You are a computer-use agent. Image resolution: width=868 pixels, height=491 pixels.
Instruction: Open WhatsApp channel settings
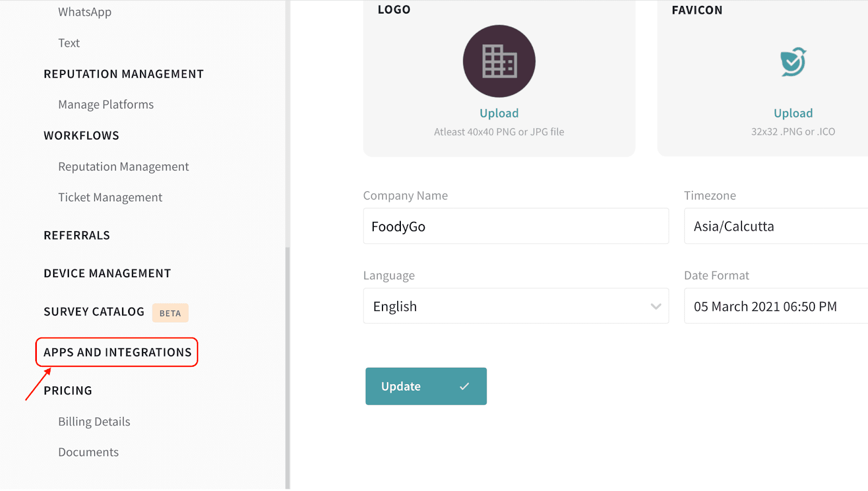85,12
